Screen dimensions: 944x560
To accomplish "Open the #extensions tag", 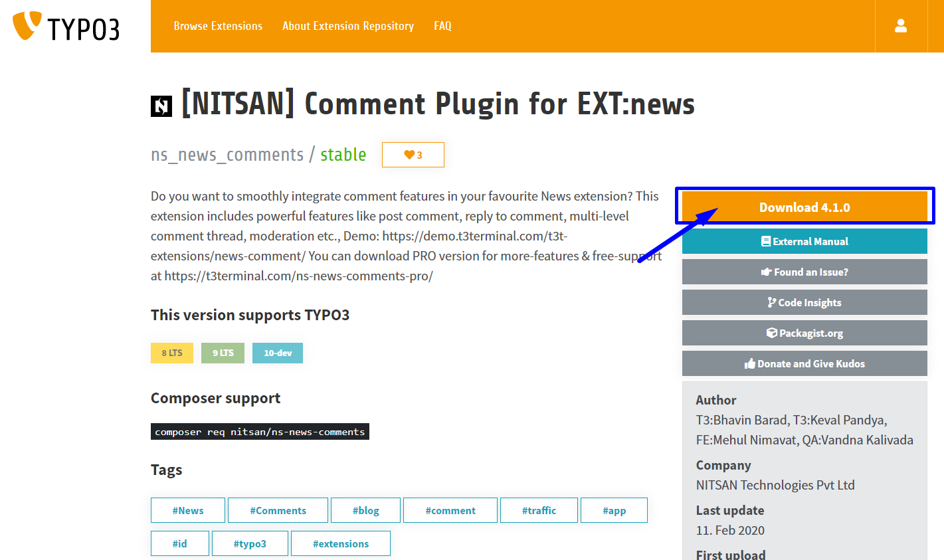I will tap(341, 543).
